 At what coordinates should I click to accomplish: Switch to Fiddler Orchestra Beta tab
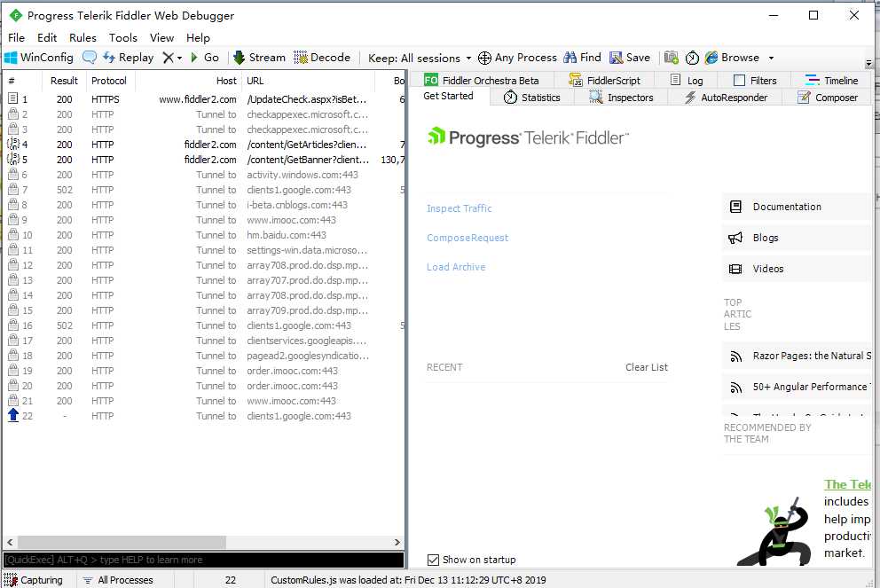pos(482,80)
